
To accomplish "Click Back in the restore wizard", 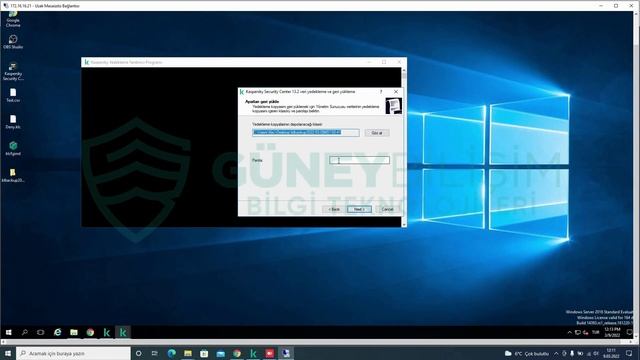I will (334, 209).
